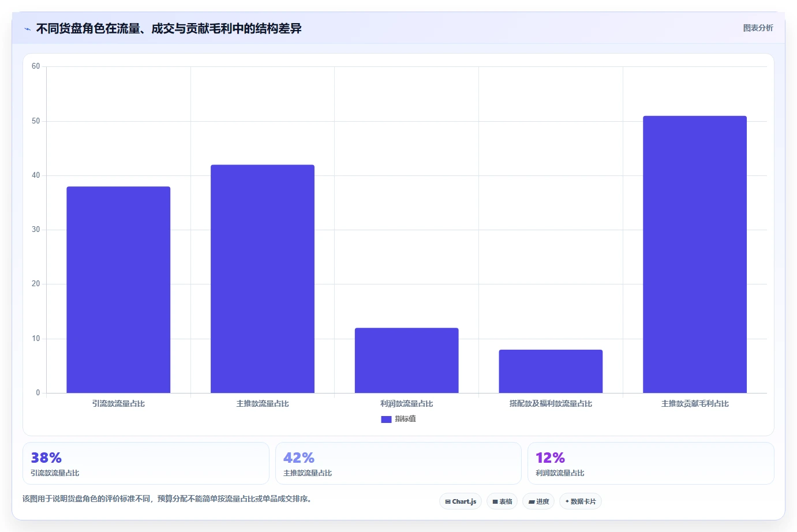Toggle the 指标值 legend swatch

[x=386, y=419]
